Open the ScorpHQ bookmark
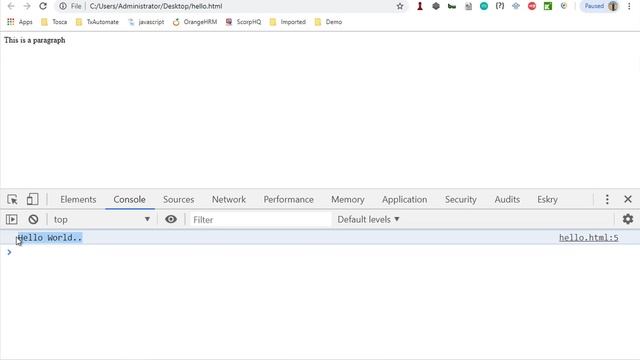The image size is (640, 360). tap(244, 22)
